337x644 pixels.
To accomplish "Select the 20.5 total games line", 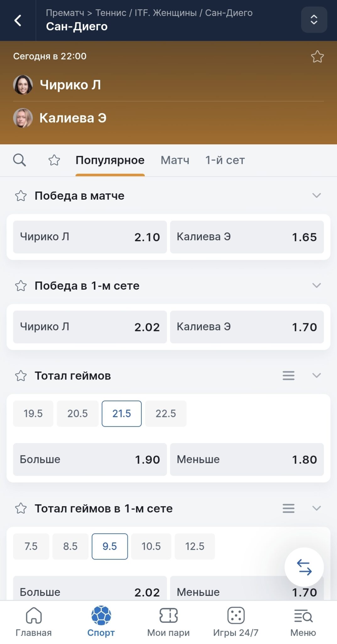I will click(77, 414).
